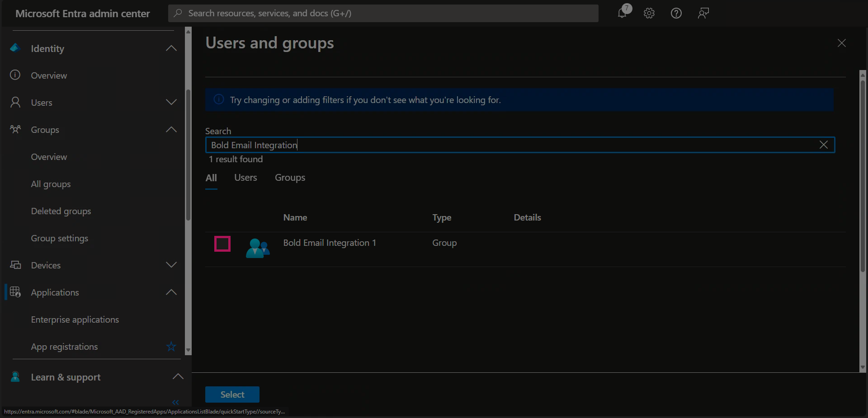
Task: Open All groups in the sidebar
Action: tap(51, 184)
